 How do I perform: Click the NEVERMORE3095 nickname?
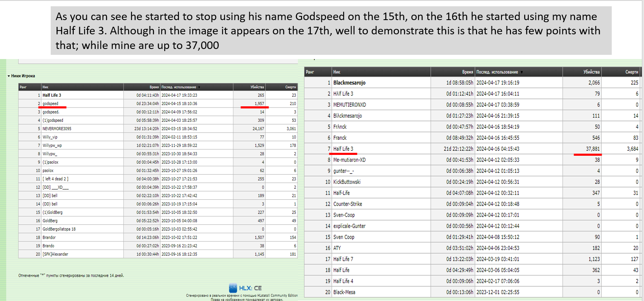pos(57,129)
